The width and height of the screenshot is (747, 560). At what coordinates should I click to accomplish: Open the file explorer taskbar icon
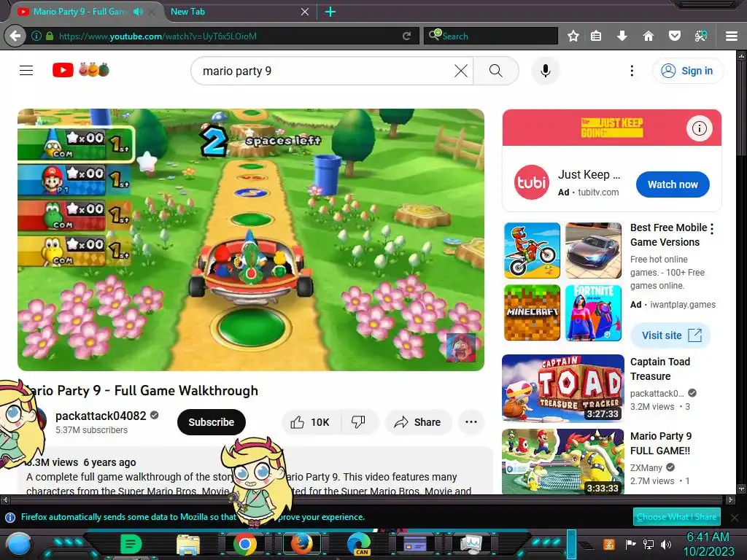coord(188,544)
